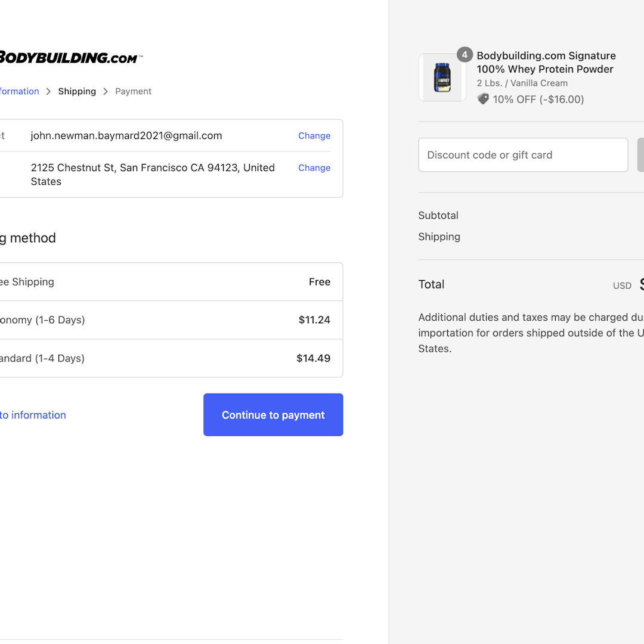Select the Payment breadcrumb step
The height and width of the screenshot is (644, 644).
click(x=133, y=91)
